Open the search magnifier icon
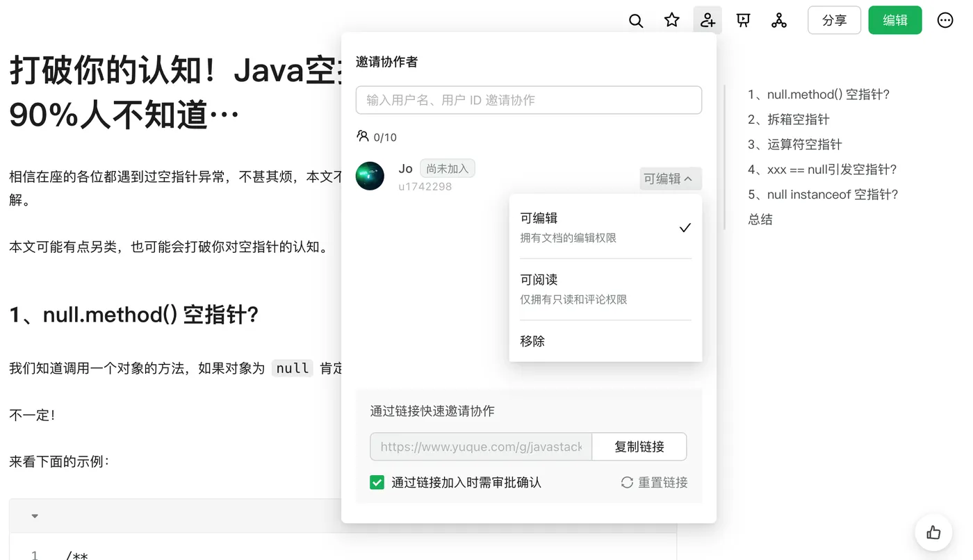The image size is (973, 560). (x=636, y=21)
